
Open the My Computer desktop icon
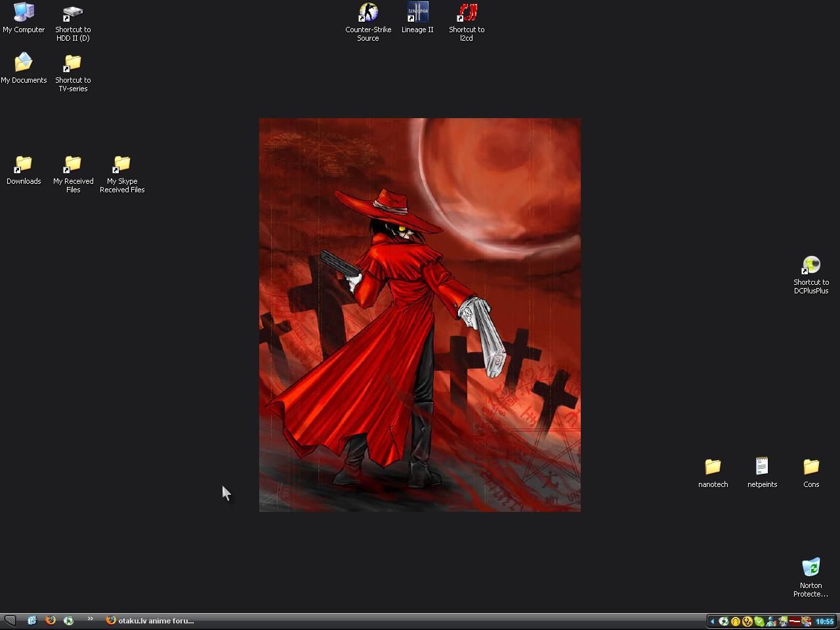click(24, 18)
